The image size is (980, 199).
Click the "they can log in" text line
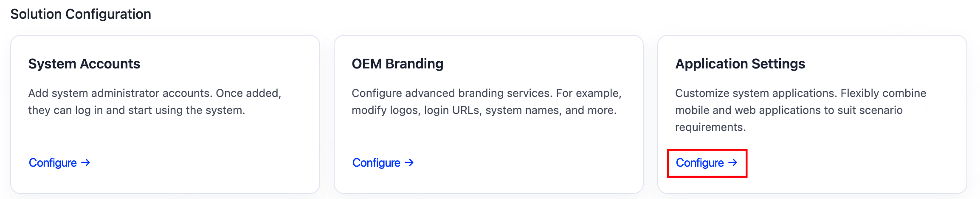tap(136, 110)
